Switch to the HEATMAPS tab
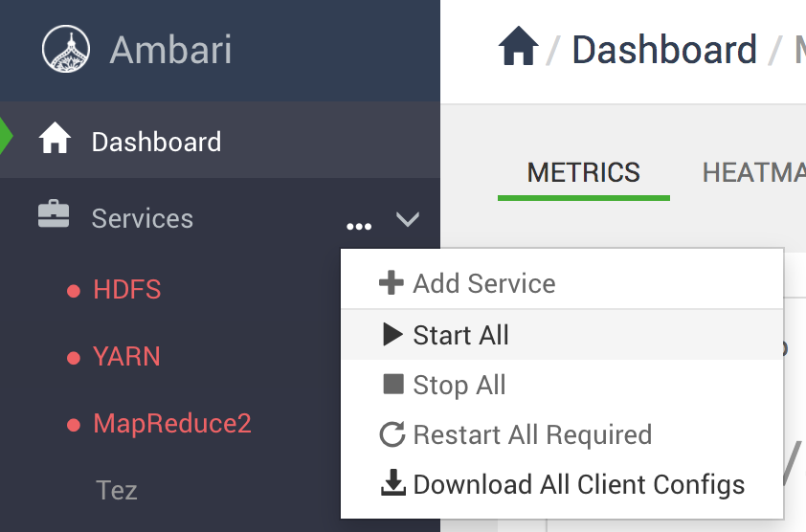 coord(753,173)
